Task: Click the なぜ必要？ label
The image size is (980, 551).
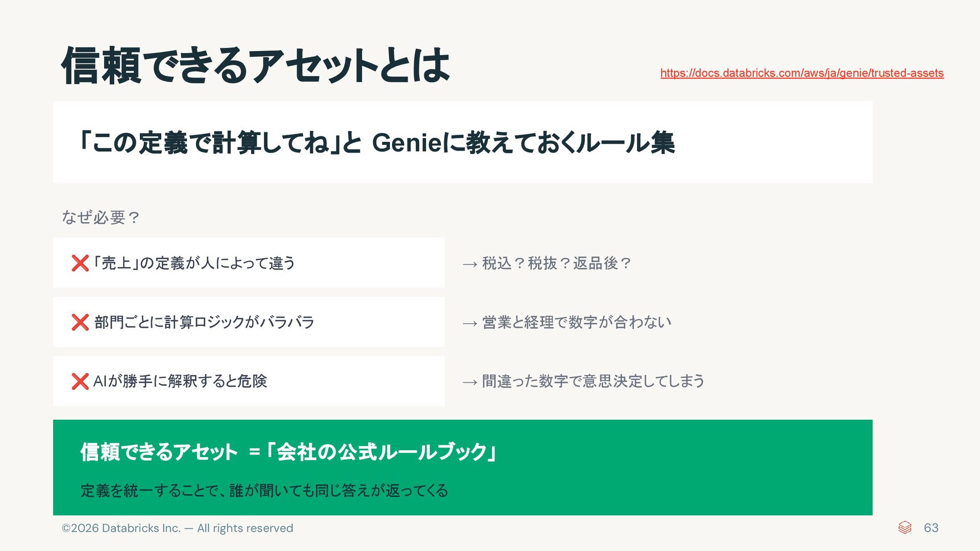Action: 101,217
